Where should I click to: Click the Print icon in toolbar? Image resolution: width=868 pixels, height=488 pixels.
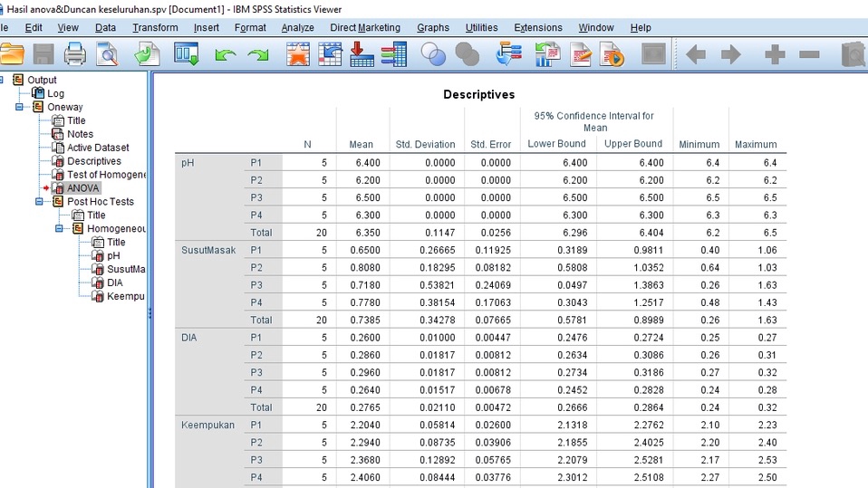pyautogui.click(x=74, y=55)
